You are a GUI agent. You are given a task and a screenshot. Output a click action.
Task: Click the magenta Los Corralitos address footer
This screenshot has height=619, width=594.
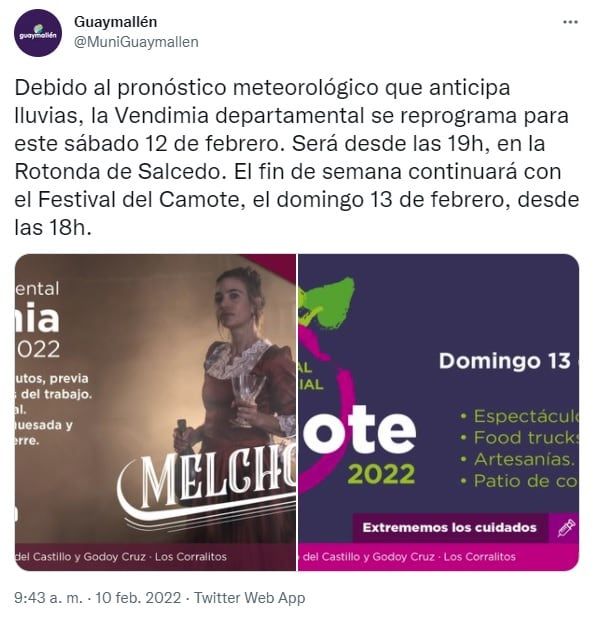click(x=408, y=557)
